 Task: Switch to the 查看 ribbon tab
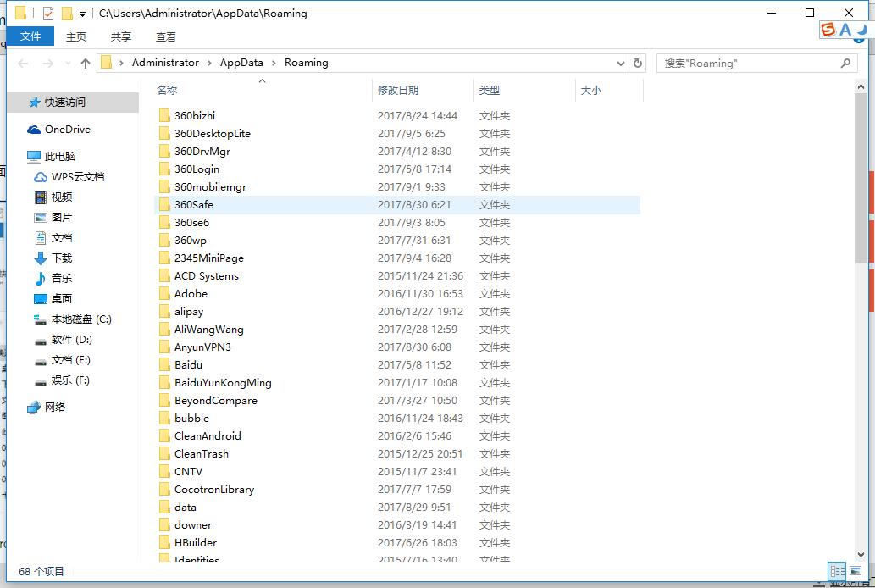pos(165,36)
